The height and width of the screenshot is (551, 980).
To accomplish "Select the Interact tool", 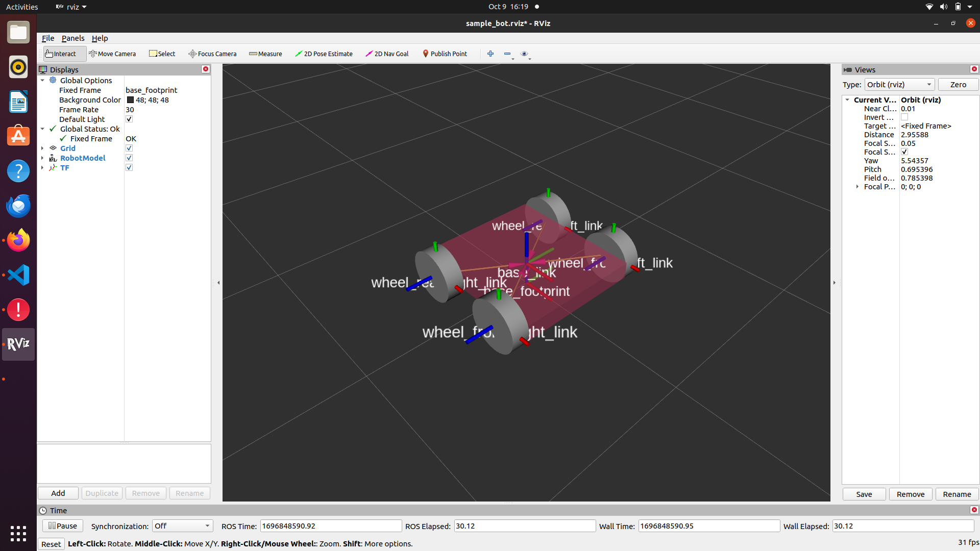I will point(63,54).
